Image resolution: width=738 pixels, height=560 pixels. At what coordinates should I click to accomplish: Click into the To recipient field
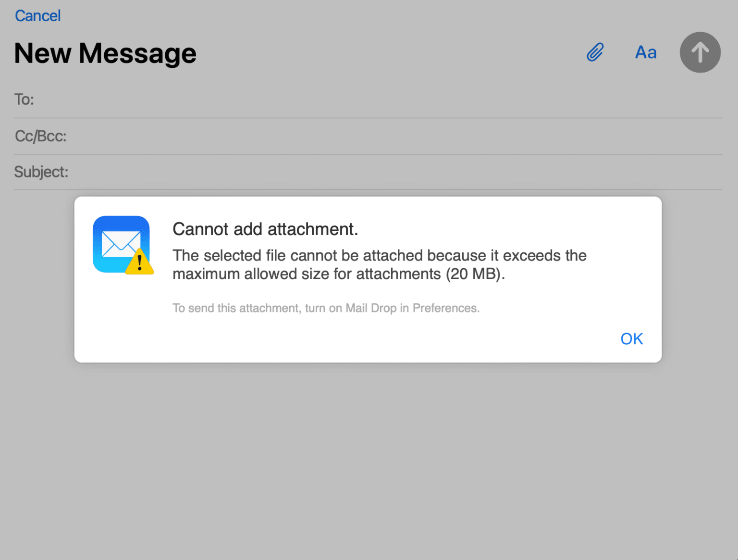pyautogui.click(x=368, y=100)
